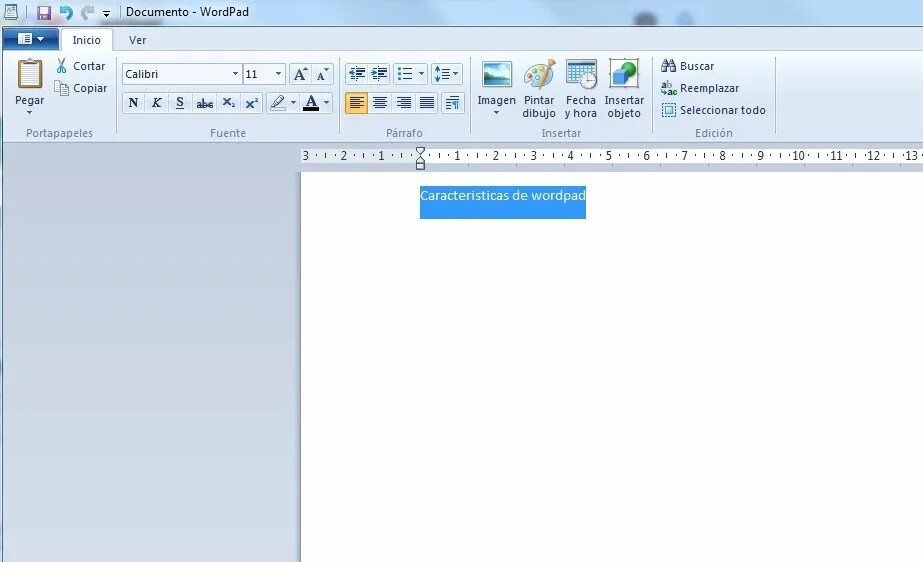This screenshot has height=562, width=923.
Task: Align text right
Action: point(403,103)
